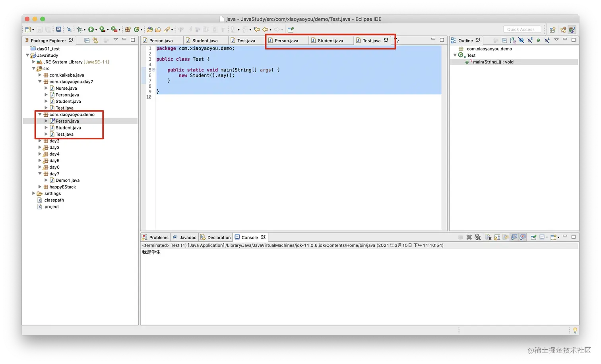Screen dimensions: 601x364
Task: Toggle Link with Editor in Package Explorer
Action: [x=95, y=40]
